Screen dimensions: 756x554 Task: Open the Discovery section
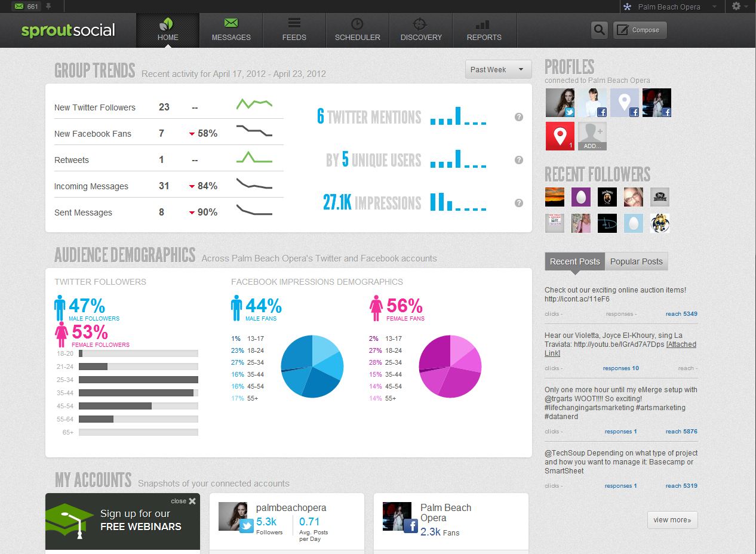pos(421,30)
